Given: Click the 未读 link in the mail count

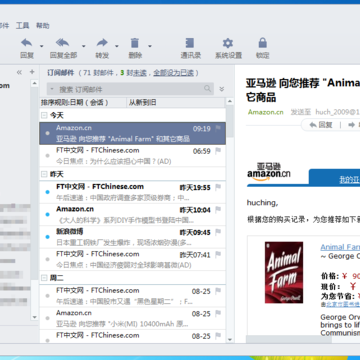Looking at the screenshot, I should (140, 73).
